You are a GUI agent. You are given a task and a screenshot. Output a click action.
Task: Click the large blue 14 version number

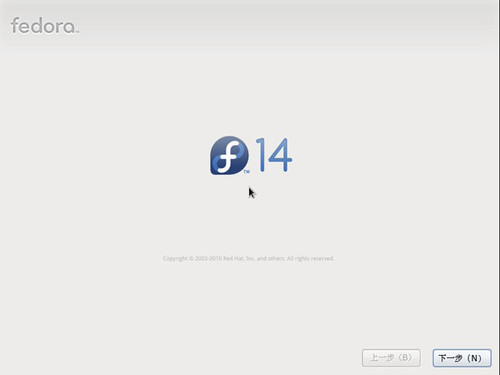coord(274,155)
